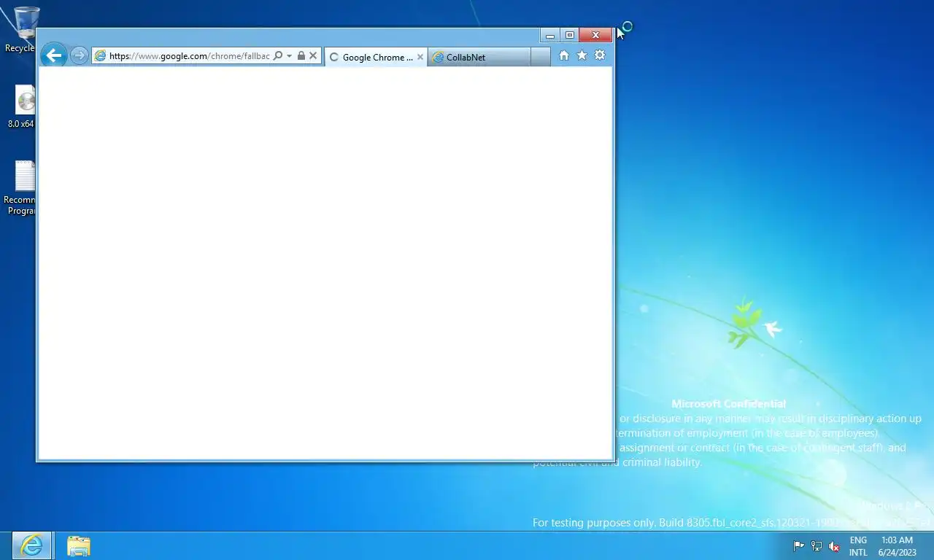
Task: Go back with the browser Back arrow
Action: tap(53, 55)
